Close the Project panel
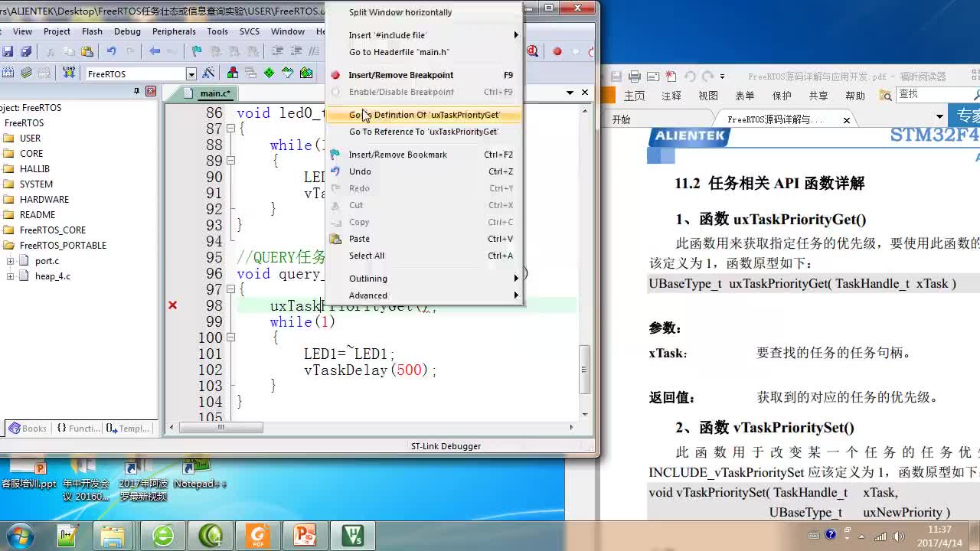This screenshot has height=551, width=980. [x=151, y=91]
